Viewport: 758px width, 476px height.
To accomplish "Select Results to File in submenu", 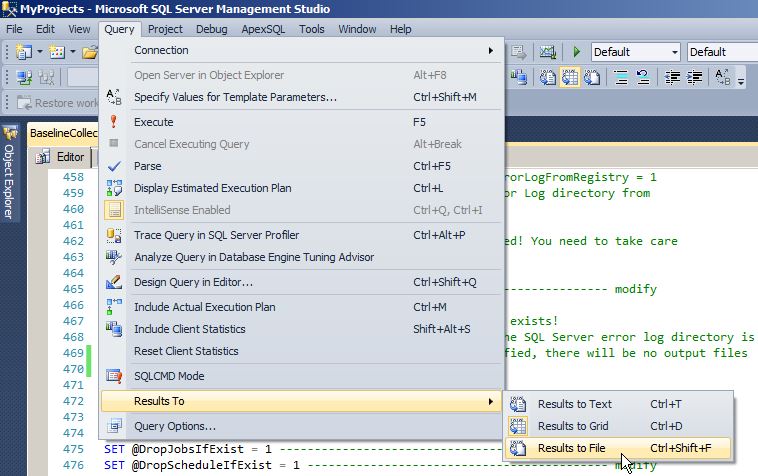I will click(x=618, y=448).
